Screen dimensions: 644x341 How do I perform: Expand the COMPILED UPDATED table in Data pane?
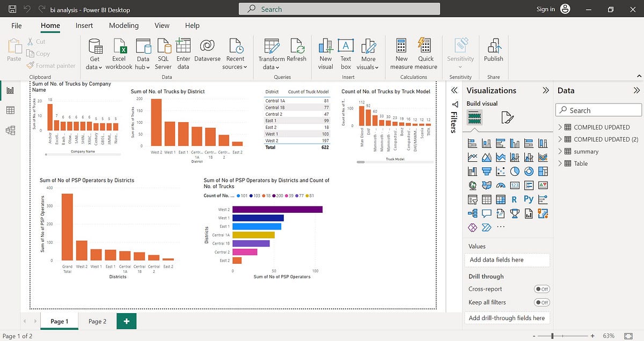click(x=559, y=127)
